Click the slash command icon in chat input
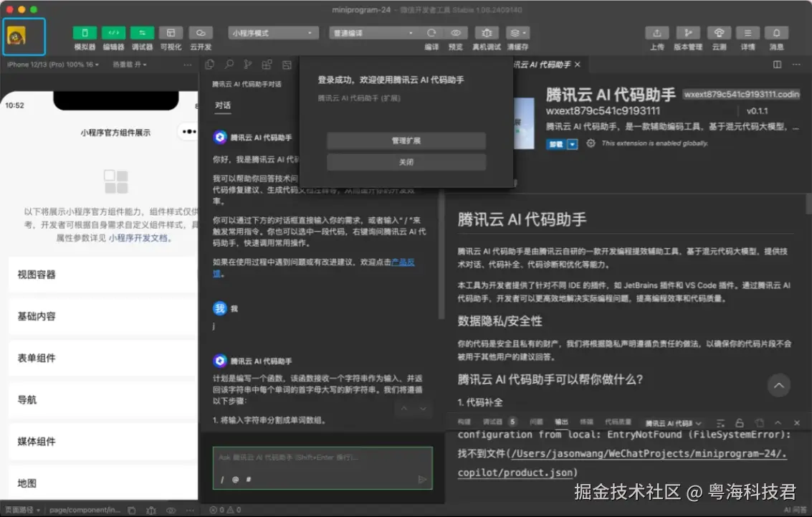Image resolution: width=812 pixels, height=517 pixels. pos(222,480)
